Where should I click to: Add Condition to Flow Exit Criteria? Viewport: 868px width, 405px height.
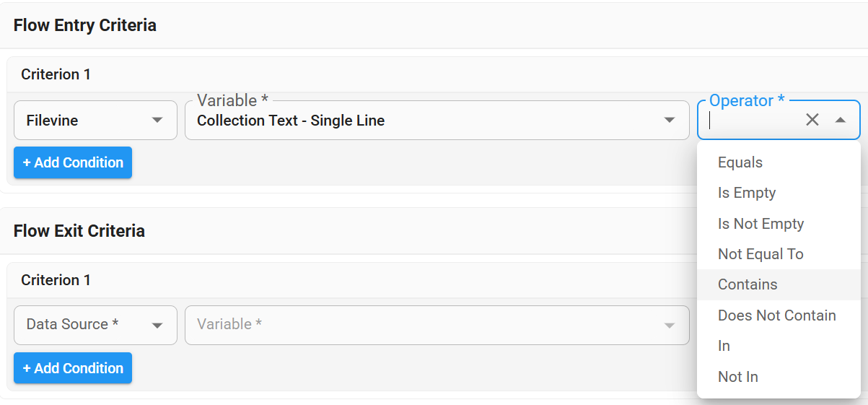[x=73, y=368]
